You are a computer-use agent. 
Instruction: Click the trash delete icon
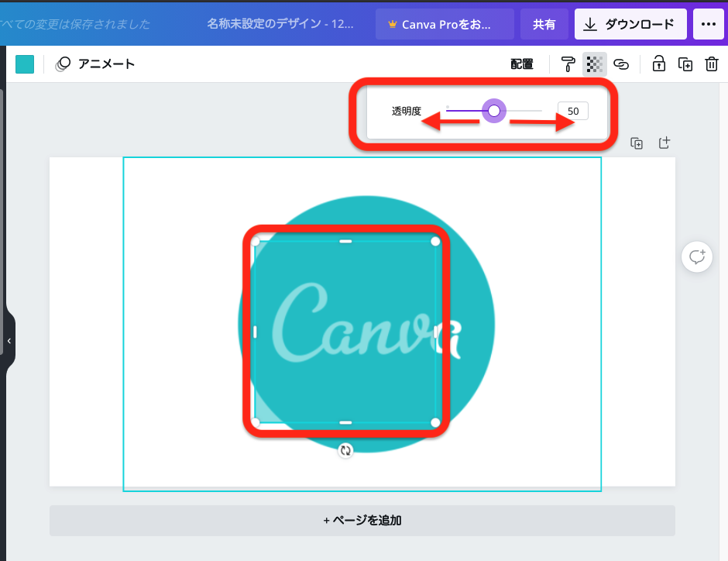711,64
